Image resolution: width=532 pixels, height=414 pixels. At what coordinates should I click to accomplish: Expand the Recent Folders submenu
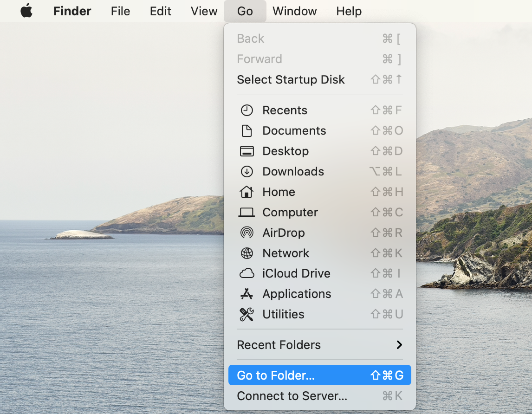pos(279,345)
